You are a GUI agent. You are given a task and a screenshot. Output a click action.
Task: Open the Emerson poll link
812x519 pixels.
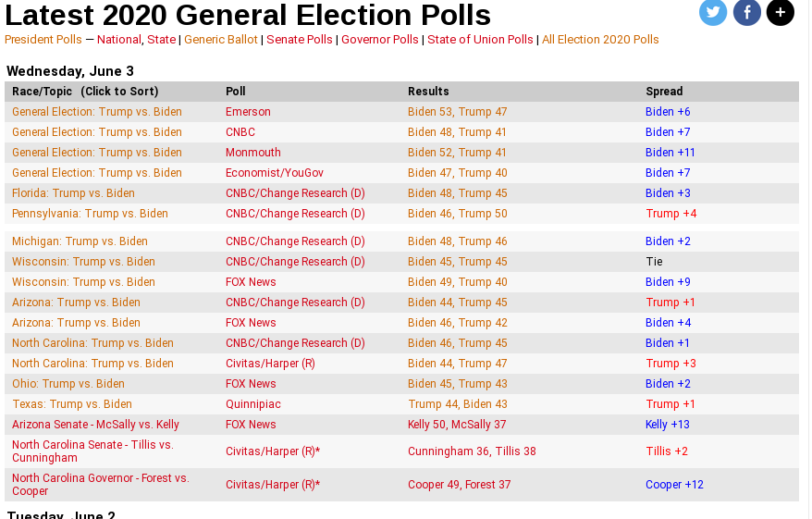pos(248,112)
